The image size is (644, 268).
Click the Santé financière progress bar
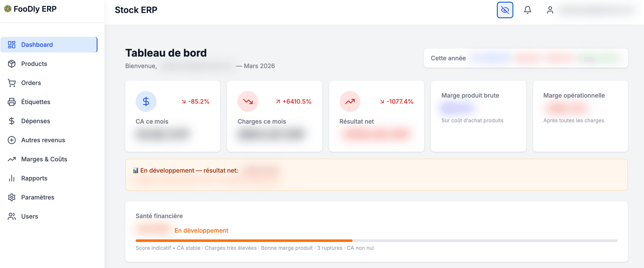(x=376, y=241)
